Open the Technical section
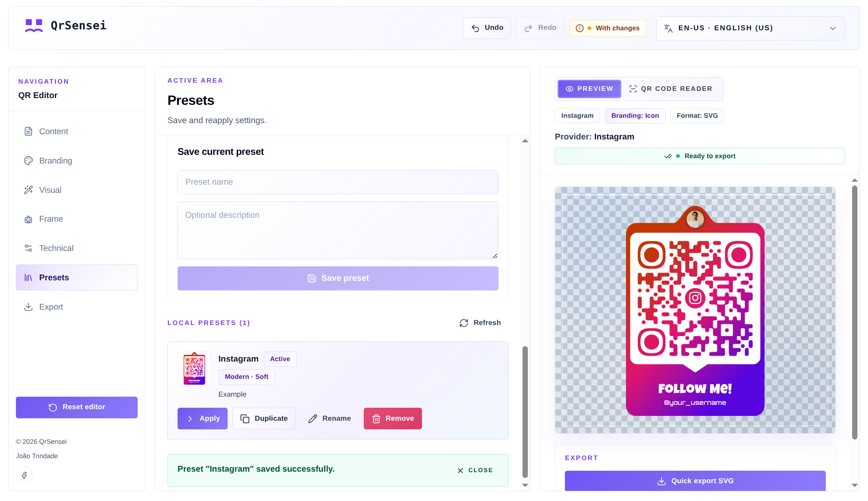The height and width of the screenshot is (501, 868). (x=77, y=249)
